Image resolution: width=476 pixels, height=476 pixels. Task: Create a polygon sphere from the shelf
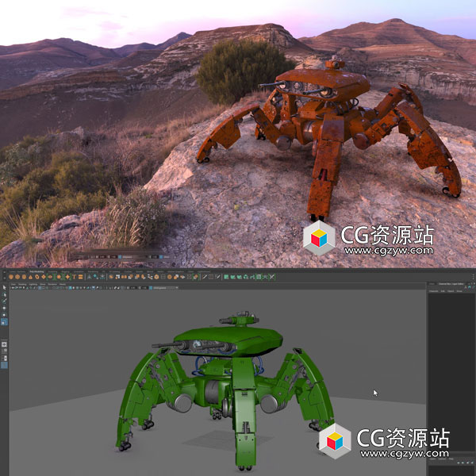click(x=11, y=277)
